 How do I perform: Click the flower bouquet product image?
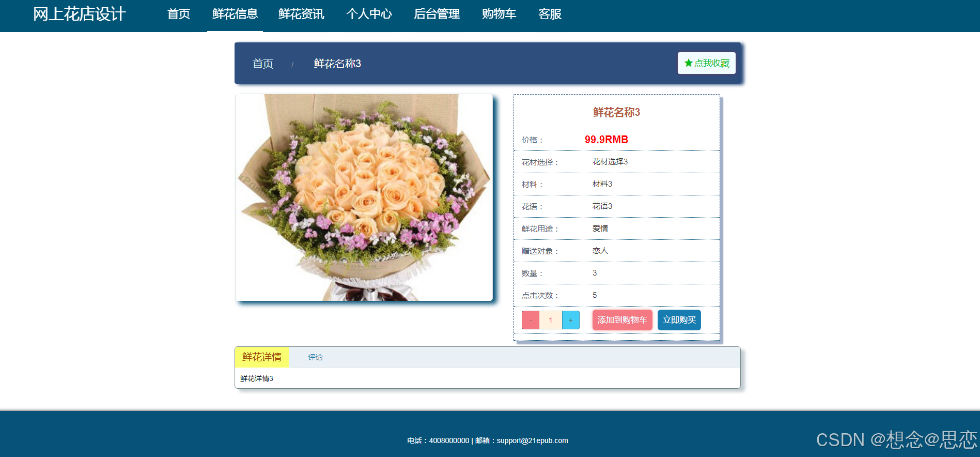364,197
